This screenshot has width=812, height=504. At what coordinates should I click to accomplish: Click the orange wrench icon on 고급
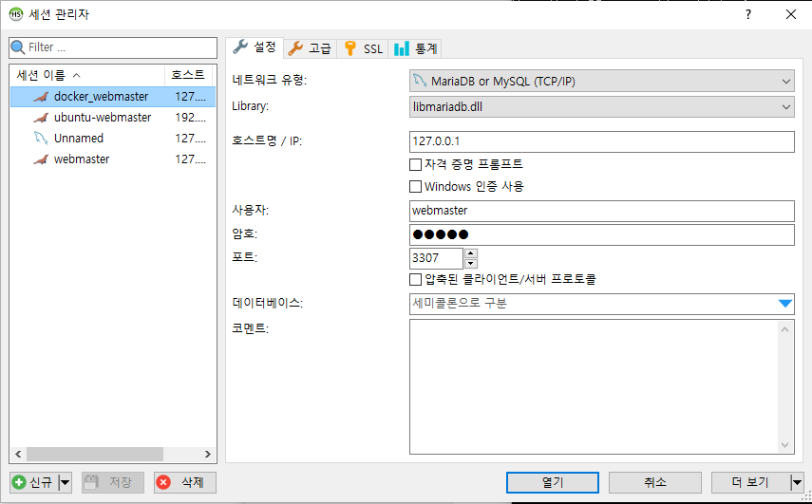coord(295,48)
